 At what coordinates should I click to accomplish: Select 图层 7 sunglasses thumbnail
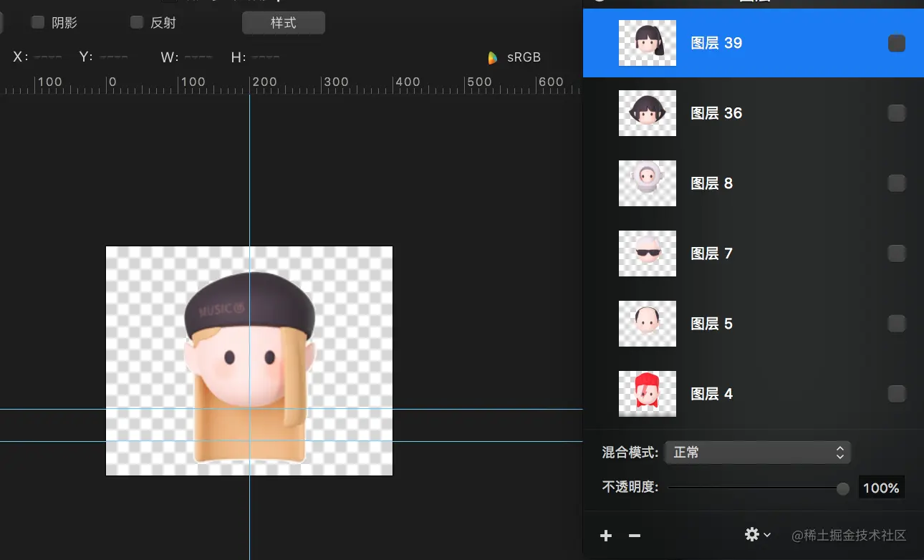click(648, 254)
